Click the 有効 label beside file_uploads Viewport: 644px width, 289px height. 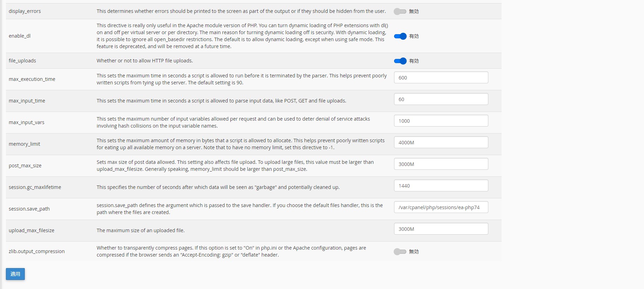[x=414, y=61]
